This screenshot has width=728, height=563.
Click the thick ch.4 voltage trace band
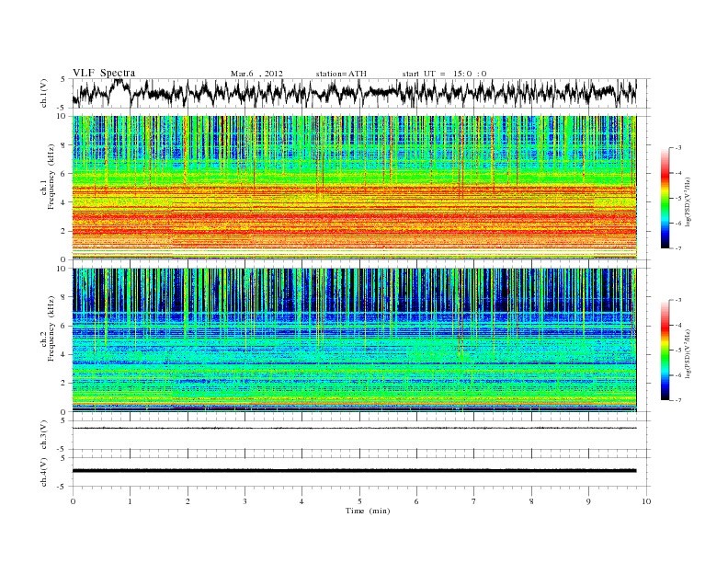(x=354, y=471)
